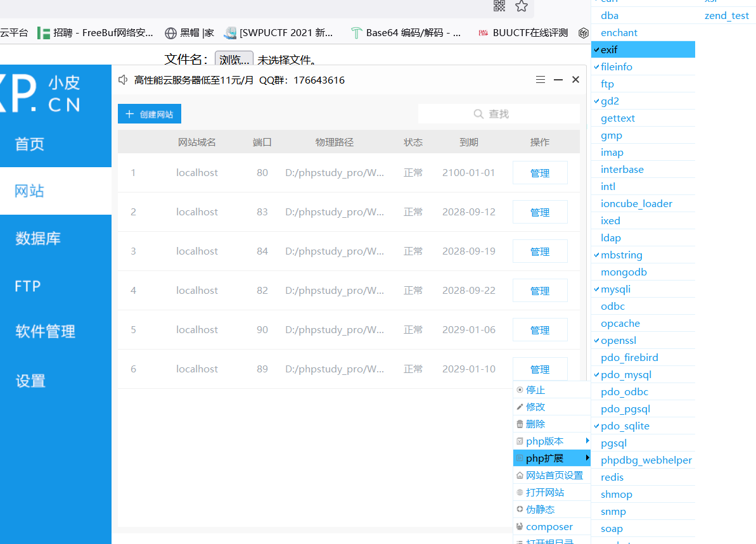Image resolution: width=756 pixels, height=544 pixels.
Task: Expand the php版本 submenu
Action: pos(552,441)
